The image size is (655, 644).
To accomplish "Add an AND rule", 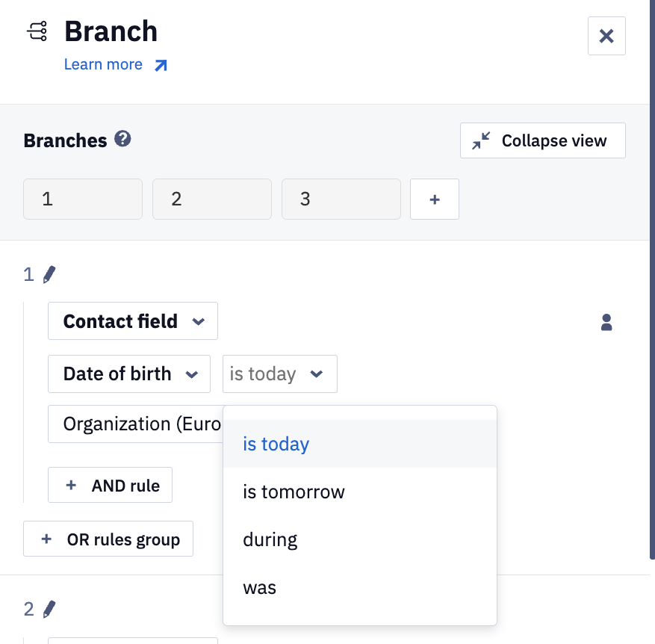I will (110, 485).
